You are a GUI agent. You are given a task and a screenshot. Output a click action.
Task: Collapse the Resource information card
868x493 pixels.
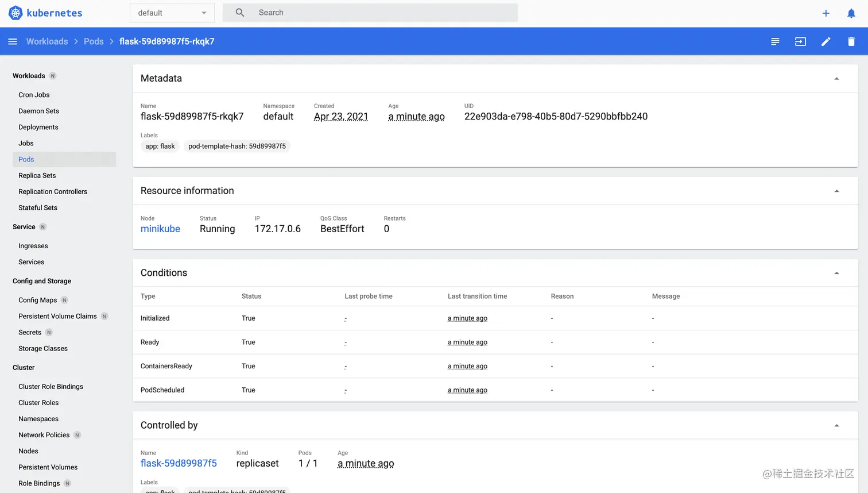(836, 191)
